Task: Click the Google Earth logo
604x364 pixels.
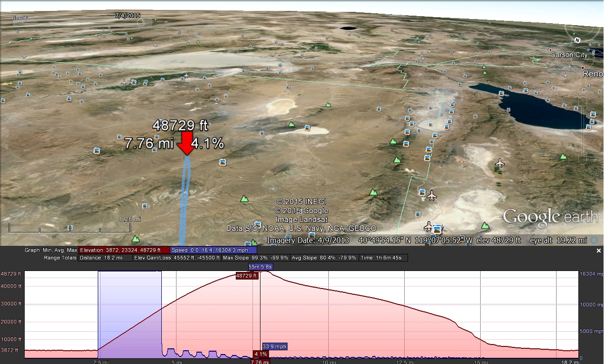Action: click(550, 217)
